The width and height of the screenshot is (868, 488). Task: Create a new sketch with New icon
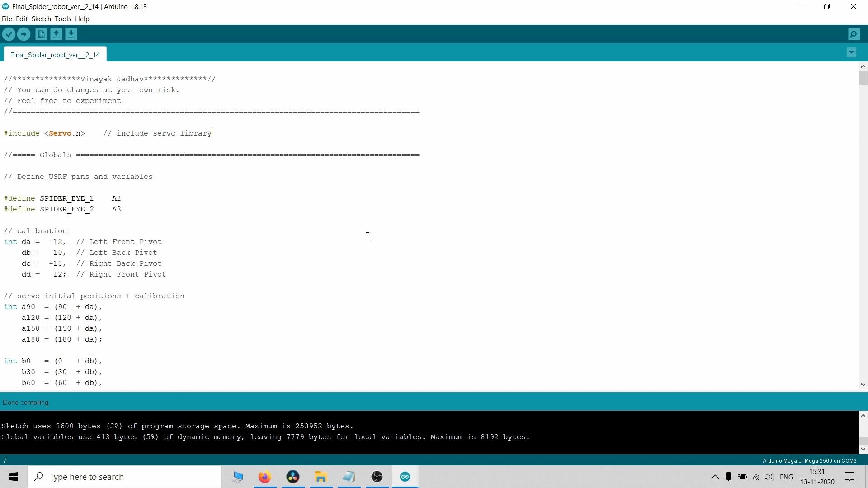pyautogui.click(x=41, y=34)
